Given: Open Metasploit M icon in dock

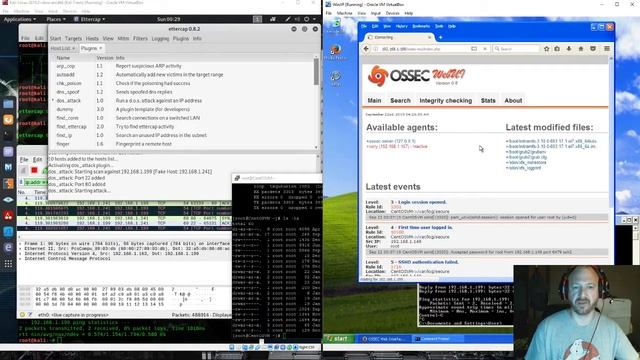Looking at the screenshot, I should click(8, 167).
